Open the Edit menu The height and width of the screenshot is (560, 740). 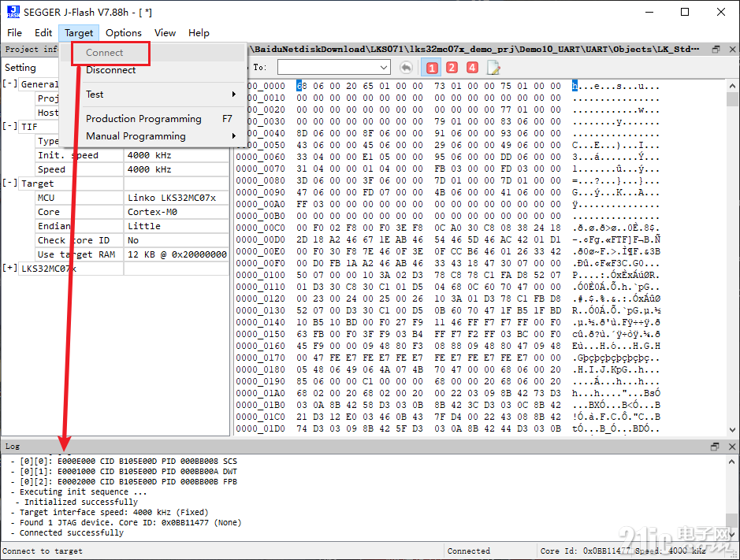pyautogui.click(x=43, y=32)
